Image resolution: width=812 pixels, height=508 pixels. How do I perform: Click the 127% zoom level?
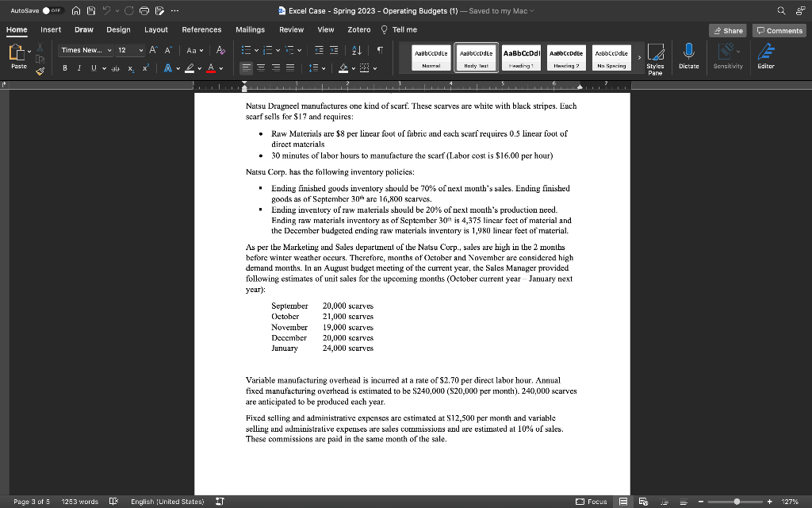(x=790, y=502)
